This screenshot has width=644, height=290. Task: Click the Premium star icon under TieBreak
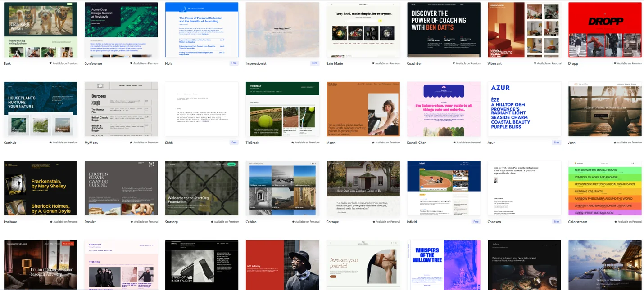[292, 143]
